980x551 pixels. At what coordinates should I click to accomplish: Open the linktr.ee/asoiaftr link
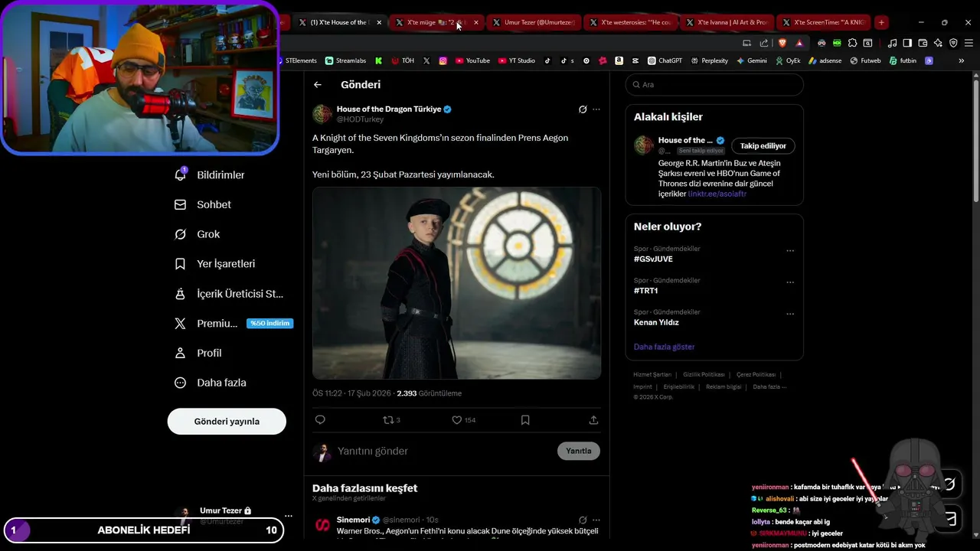tap(717, 194)
